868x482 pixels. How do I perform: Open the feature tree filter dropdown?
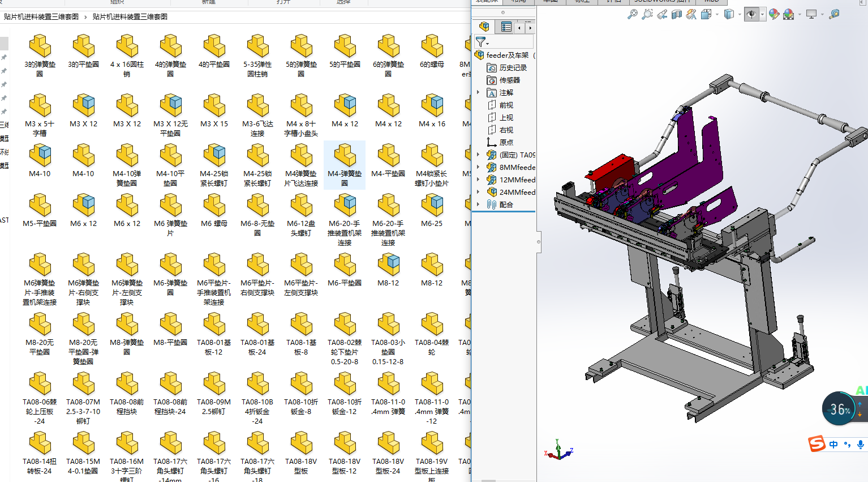[x=482, y=42]
